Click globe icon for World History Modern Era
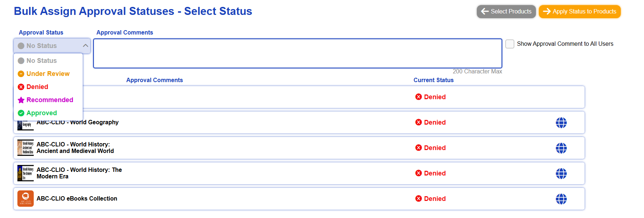The height and width of the screenshot is (218, 644). click(x=561, y=174)
